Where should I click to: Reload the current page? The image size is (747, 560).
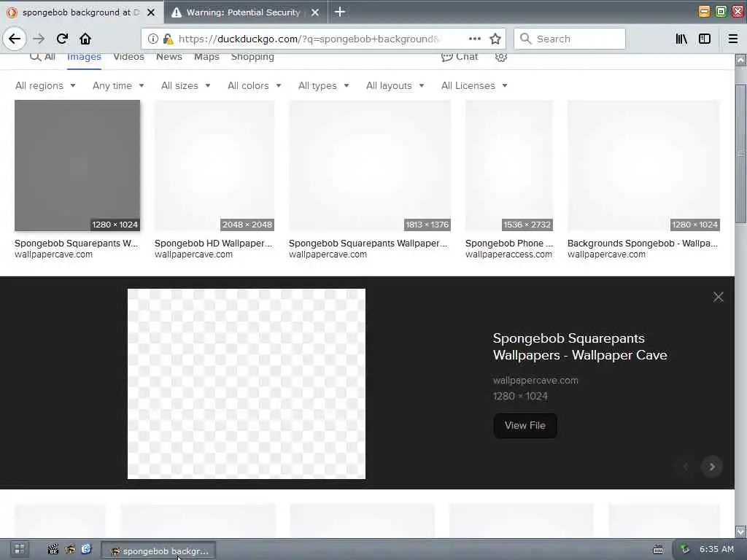point(62,39)
